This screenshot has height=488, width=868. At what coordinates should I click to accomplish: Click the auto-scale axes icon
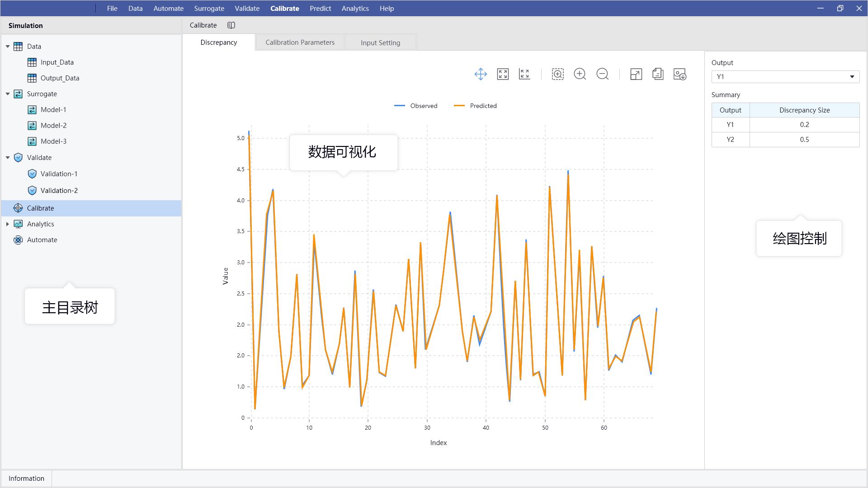(524, 74)
